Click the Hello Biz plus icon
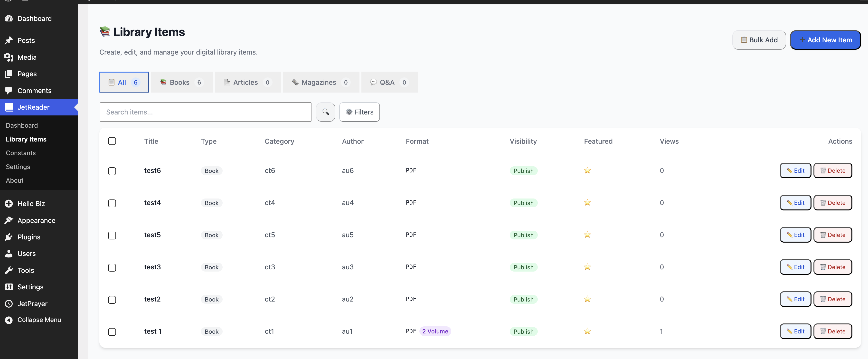 [9, 204]
